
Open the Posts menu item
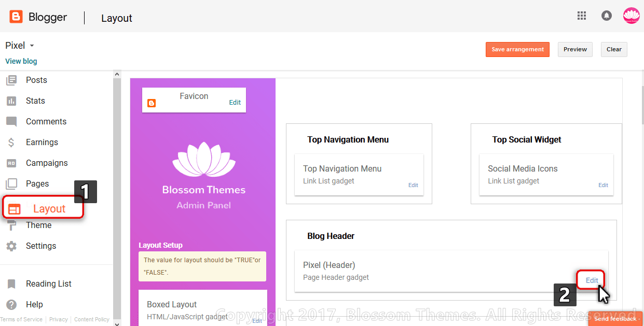[36, 80]
